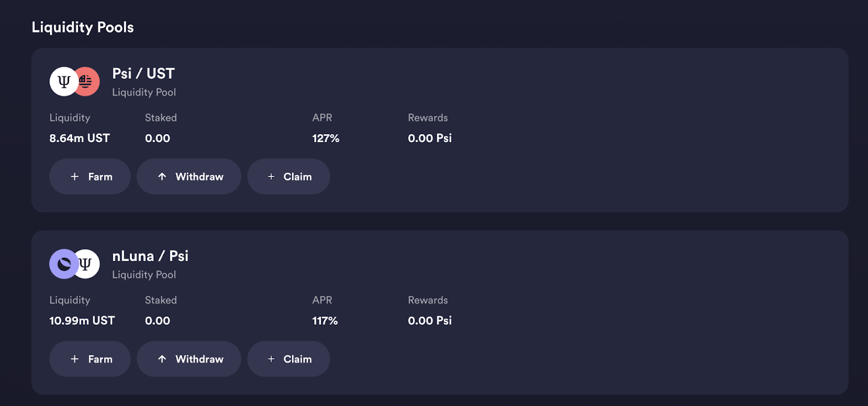The height and width of the screenshot is (406, 868).
Task: Claim rewards from the Psi / UST pool
Action: 289,176
